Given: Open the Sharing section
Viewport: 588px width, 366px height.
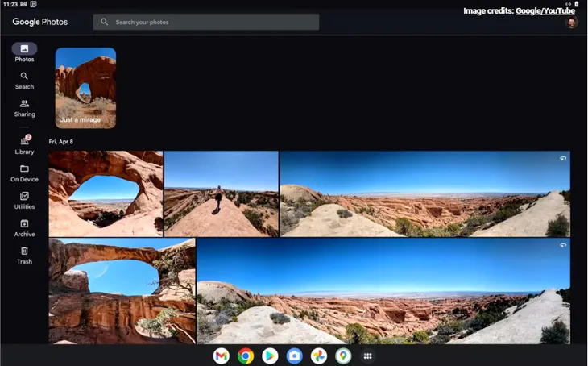Looking at the screenshot, I should pyautogui.click(x=24, y=109).
